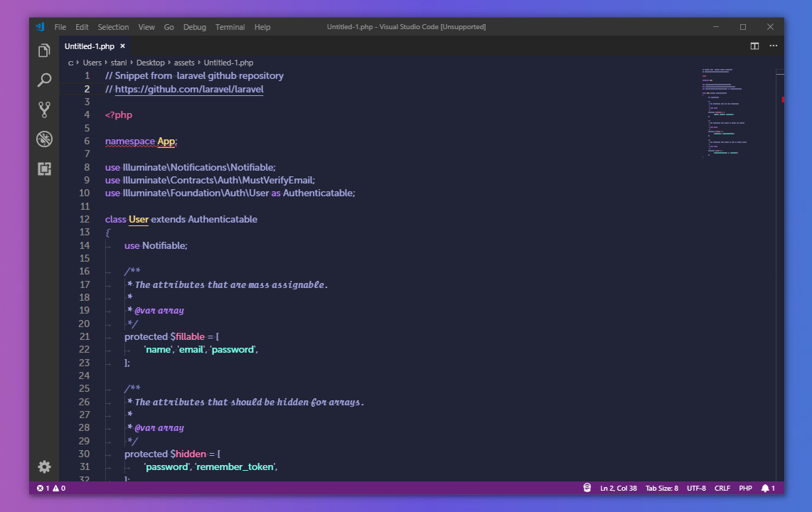Open the Debug view in activity bar

pyautogui.click(x=44, y=139)
